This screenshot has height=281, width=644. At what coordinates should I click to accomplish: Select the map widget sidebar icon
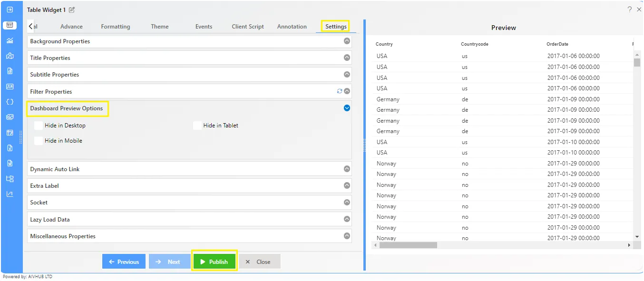[x=10, y=56]
